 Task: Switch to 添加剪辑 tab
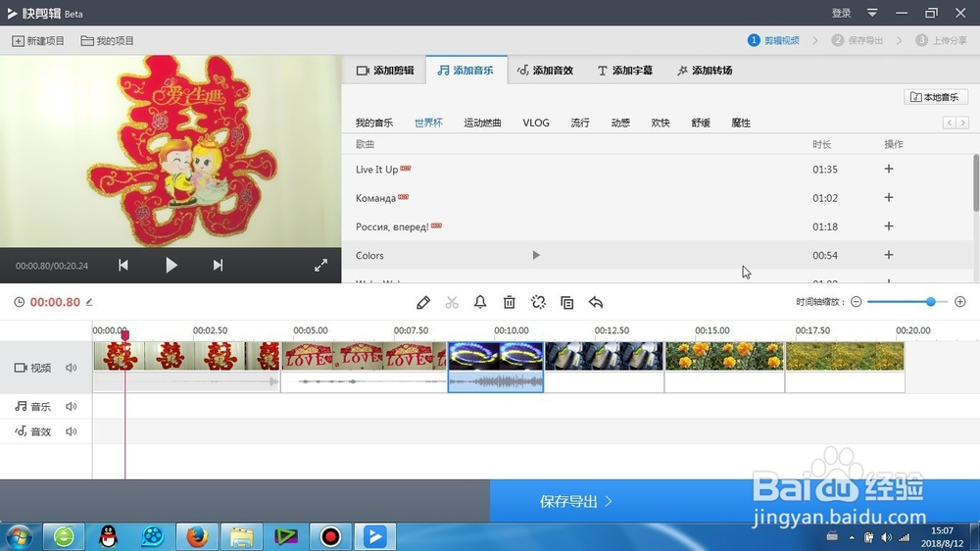point(385,70)
